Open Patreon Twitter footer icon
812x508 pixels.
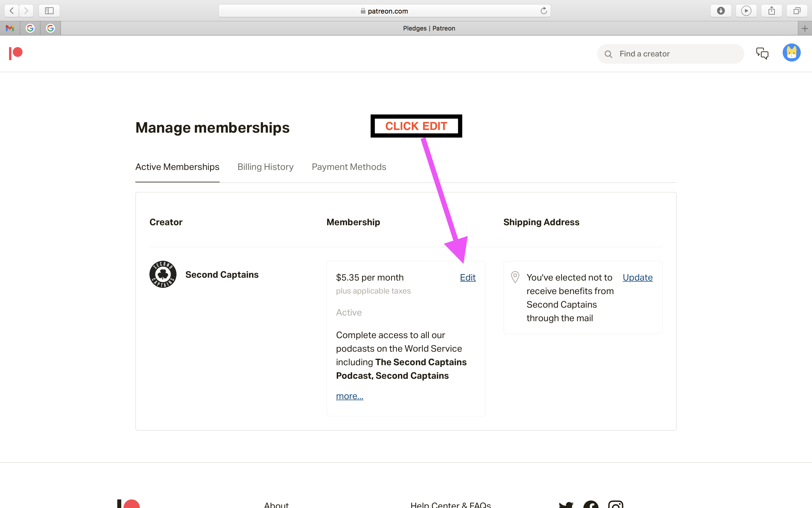[x=566, y=505]
